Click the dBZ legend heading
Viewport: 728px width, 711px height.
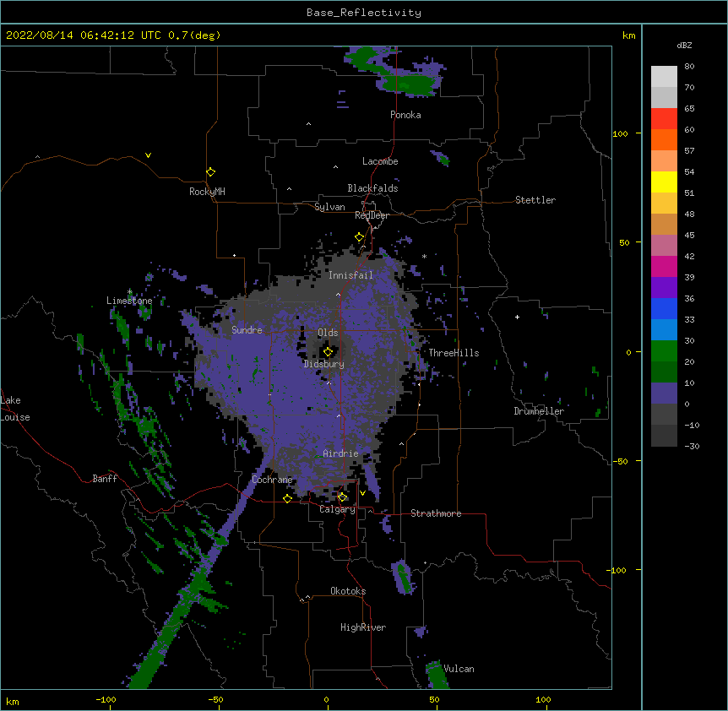(684, 45)
